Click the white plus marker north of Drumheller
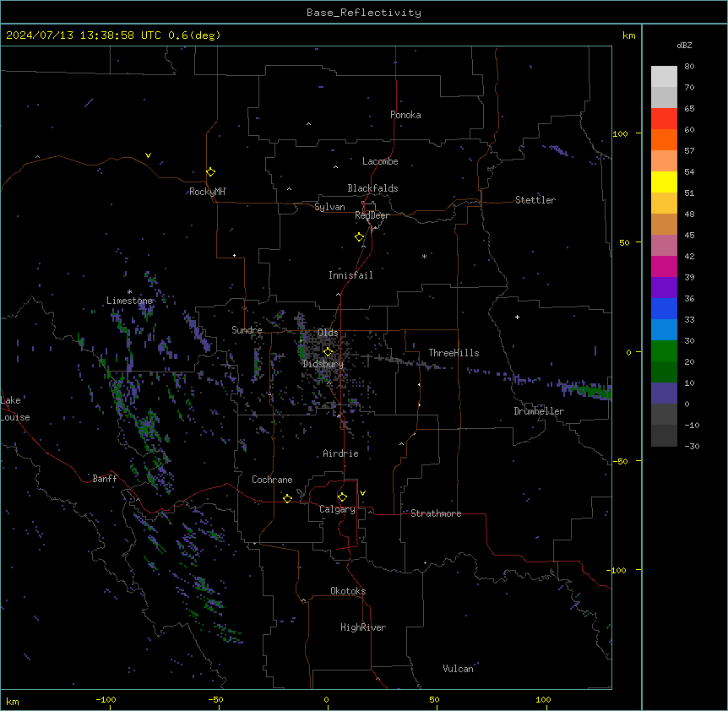 (517, 317)
